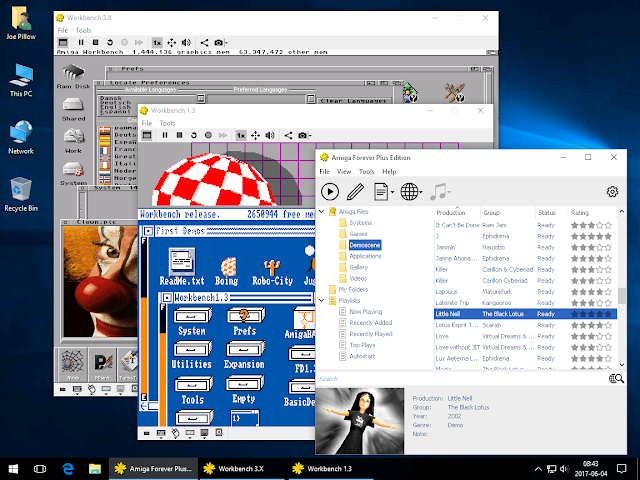Screen dimensions: 640x480
Task: Select the Latenite Trip row
Action: pyautogui.click(x=525, y=302)
